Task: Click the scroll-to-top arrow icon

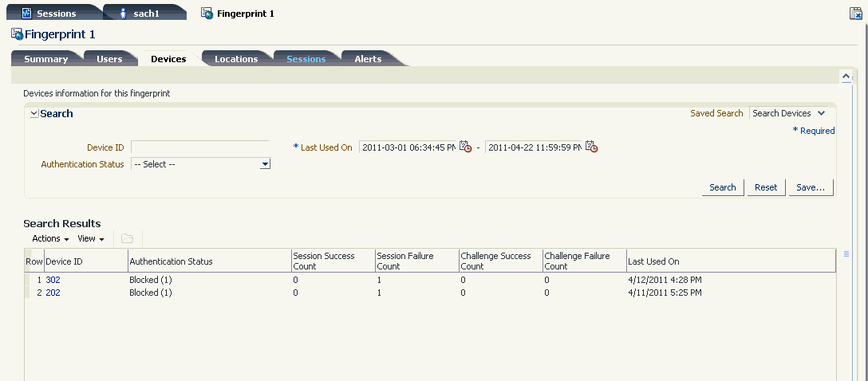Action: [846, 76]
